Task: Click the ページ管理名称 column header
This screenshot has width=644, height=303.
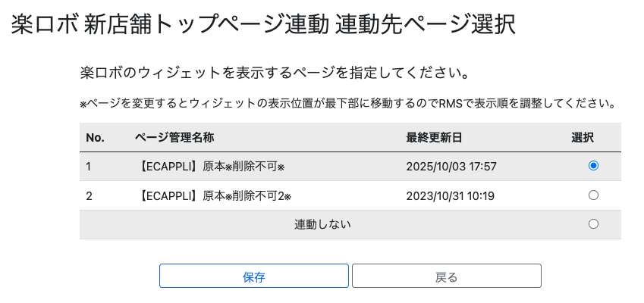Action: tap(174, 137)
